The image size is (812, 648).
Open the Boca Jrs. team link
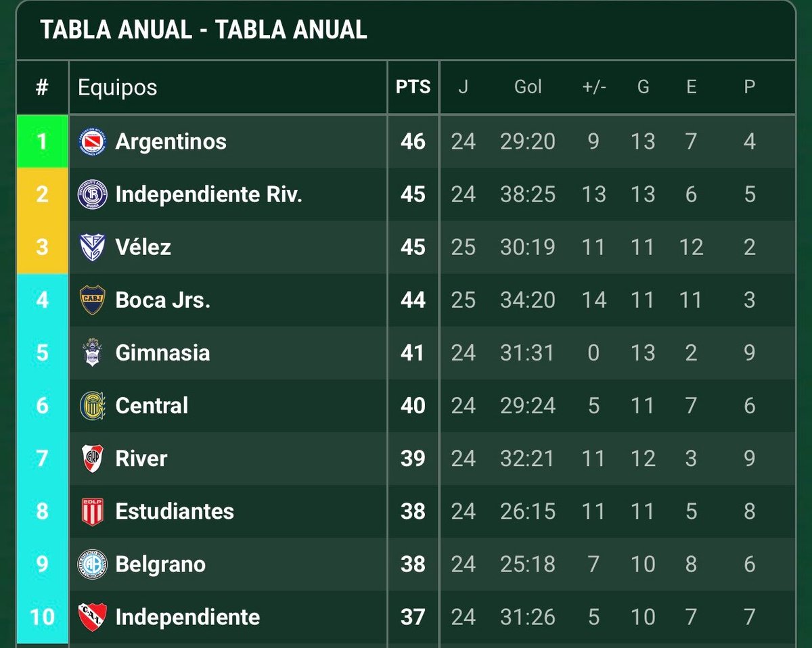click(163, 300)
